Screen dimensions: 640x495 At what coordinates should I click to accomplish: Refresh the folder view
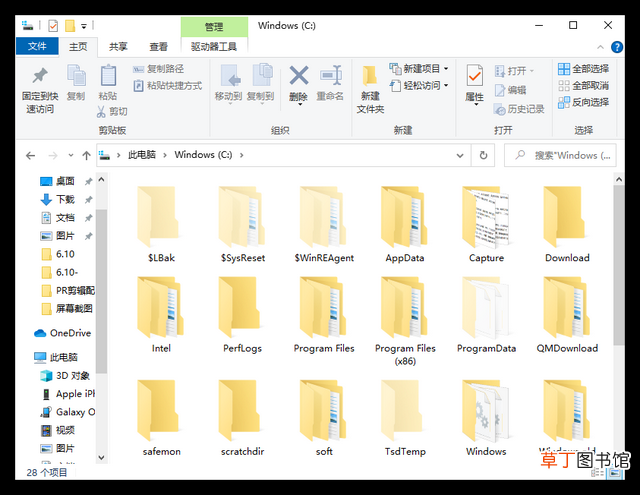[483, 155]
